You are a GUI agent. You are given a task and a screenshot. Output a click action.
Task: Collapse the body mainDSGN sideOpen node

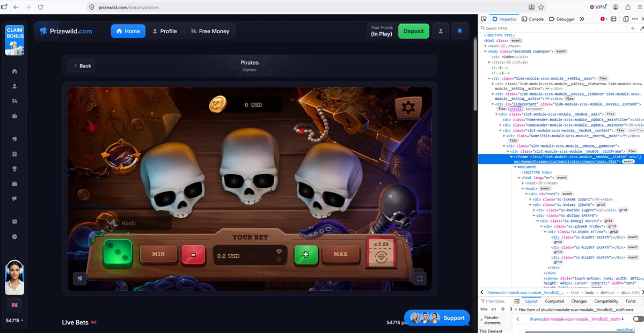coord(486,51)
